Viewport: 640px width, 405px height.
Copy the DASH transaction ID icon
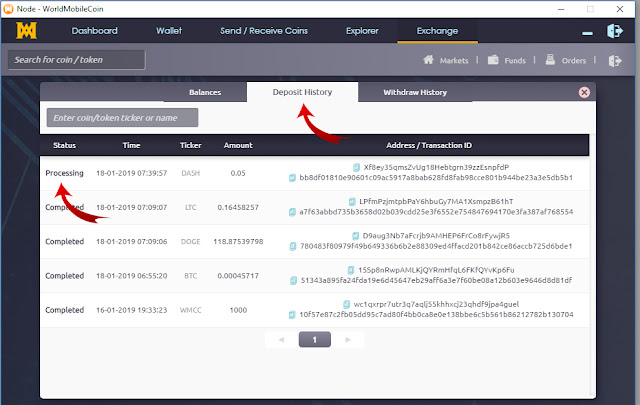(x=292, y=178)
